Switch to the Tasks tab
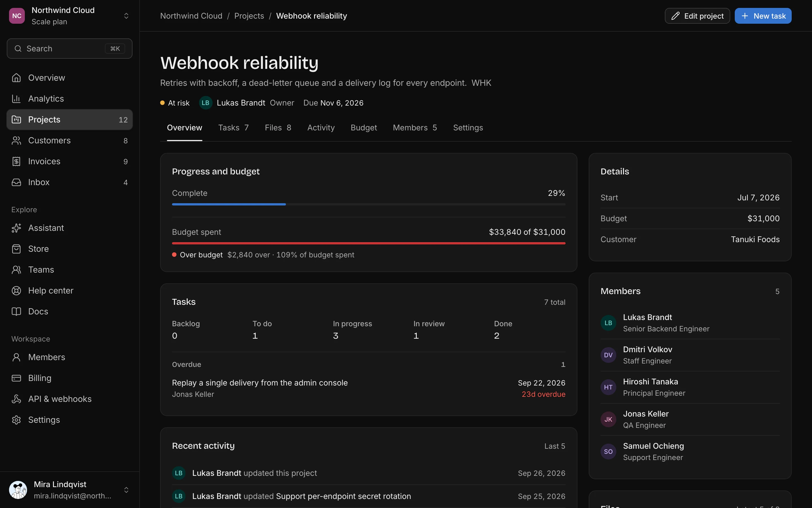 click(233, 128)
